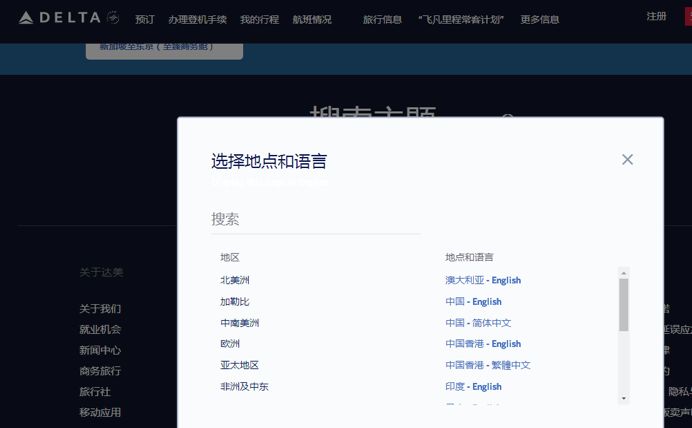Viewport: 692px width, 428px height.
Task: Select the 亚太地区 region
Action: (240, 365)
